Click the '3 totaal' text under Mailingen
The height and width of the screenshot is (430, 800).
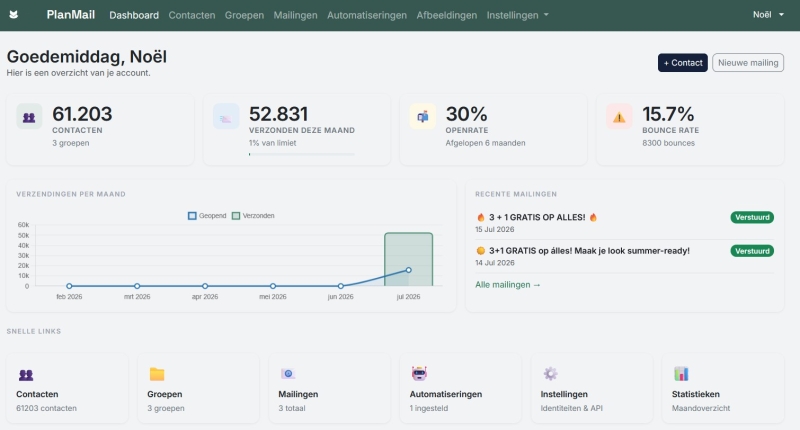point(292,408)
